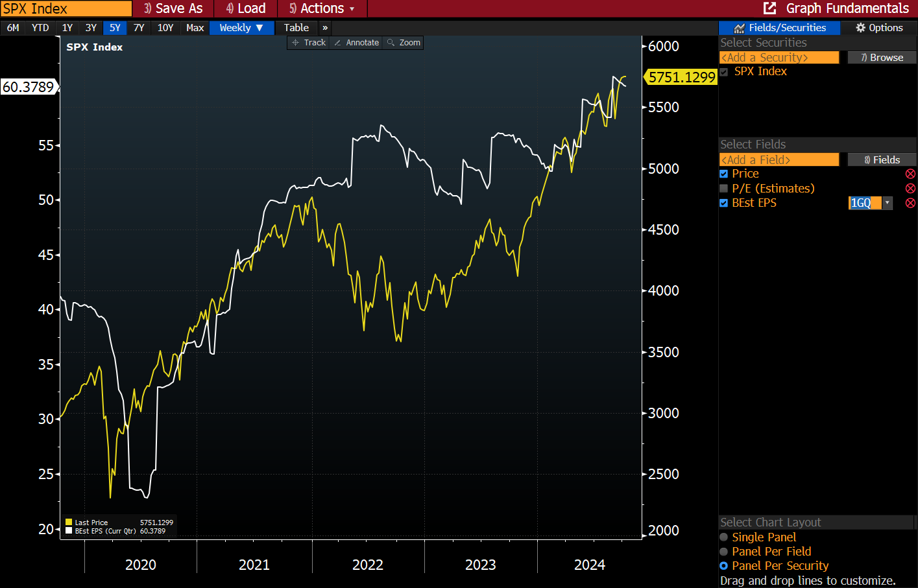The height and width of the screenshot is (588, 918).
Task: Open the Options gear panel
Action: (x=879, y=27)
